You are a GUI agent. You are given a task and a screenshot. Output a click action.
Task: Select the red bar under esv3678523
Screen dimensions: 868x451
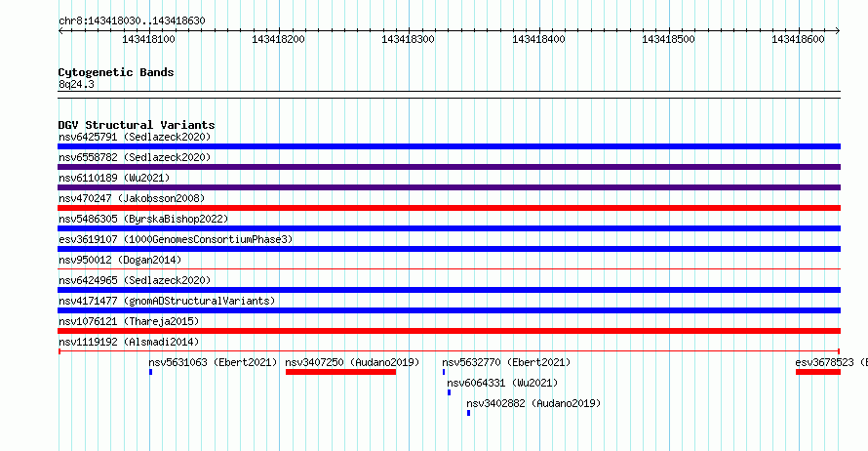point(818,372)
